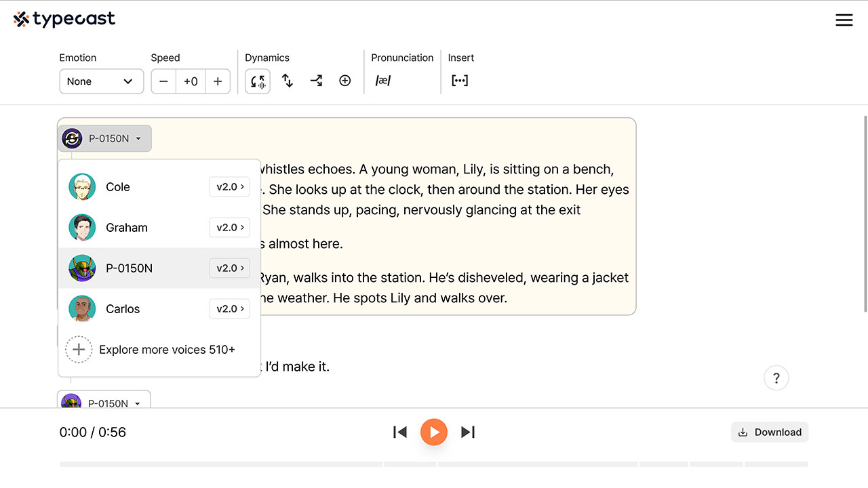Skip to the next segment
This screenshot has height=488, width=868.
[x=467, y=432]
